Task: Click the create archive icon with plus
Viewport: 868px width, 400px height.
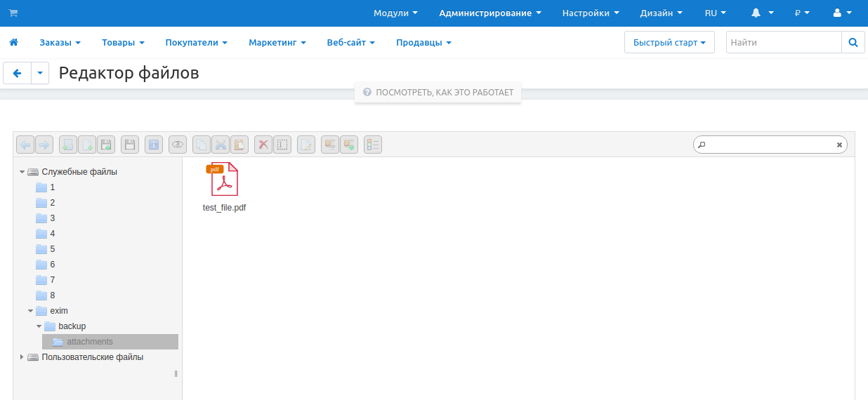Action: tap(349, 145)
